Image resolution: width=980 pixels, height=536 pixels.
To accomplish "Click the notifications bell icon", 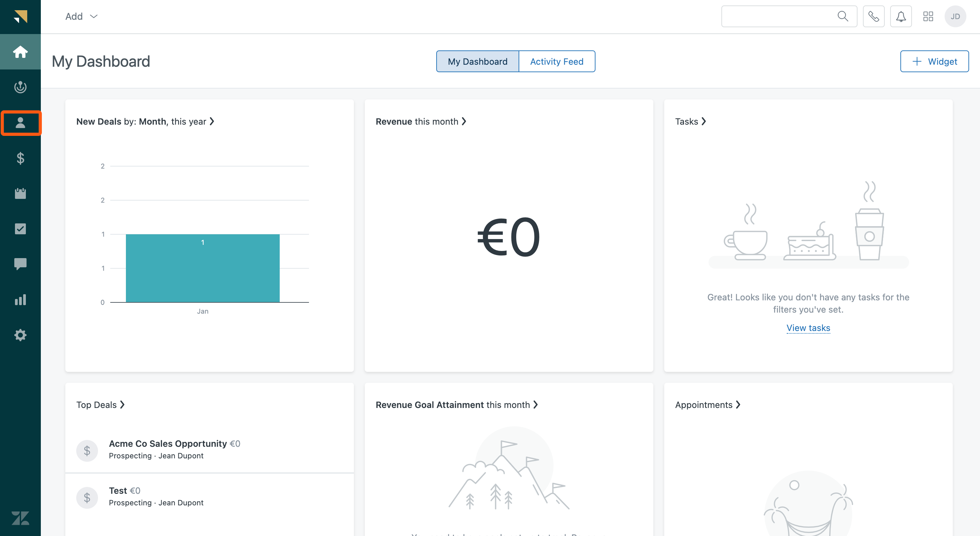I will (x=900, y=16).
